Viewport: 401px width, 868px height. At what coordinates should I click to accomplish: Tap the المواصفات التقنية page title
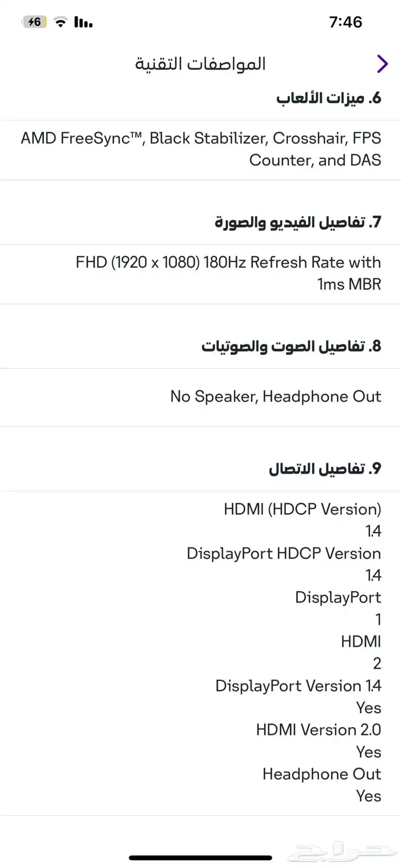tap(200, 64)
